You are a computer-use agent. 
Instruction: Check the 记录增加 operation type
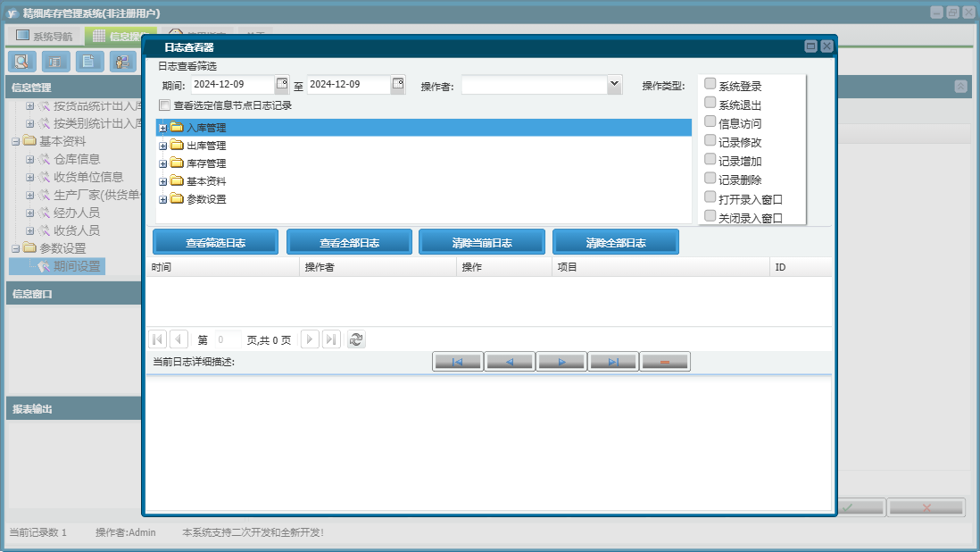(x=710, y=159)
